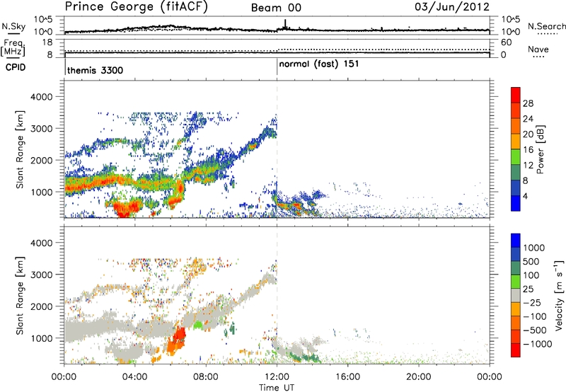Click the '500' Velocity colorbar tick label

(x=533, y=261)
